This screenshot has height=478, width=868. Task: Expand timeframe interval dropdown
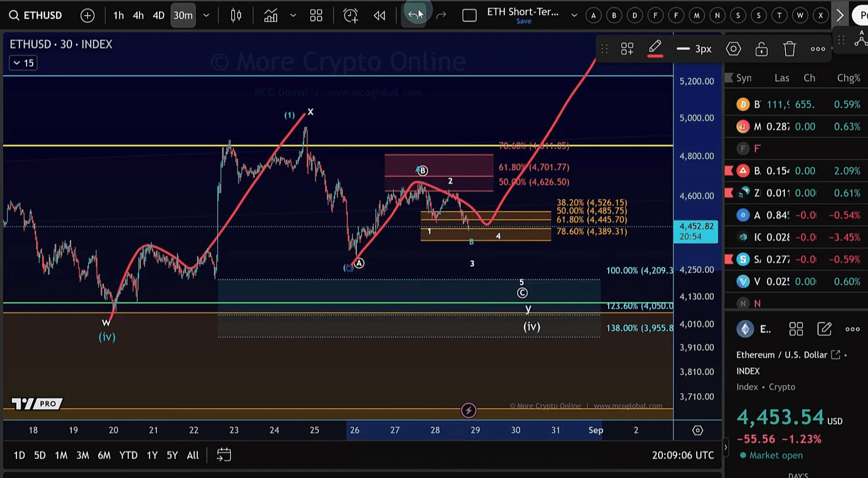[207, 15]
